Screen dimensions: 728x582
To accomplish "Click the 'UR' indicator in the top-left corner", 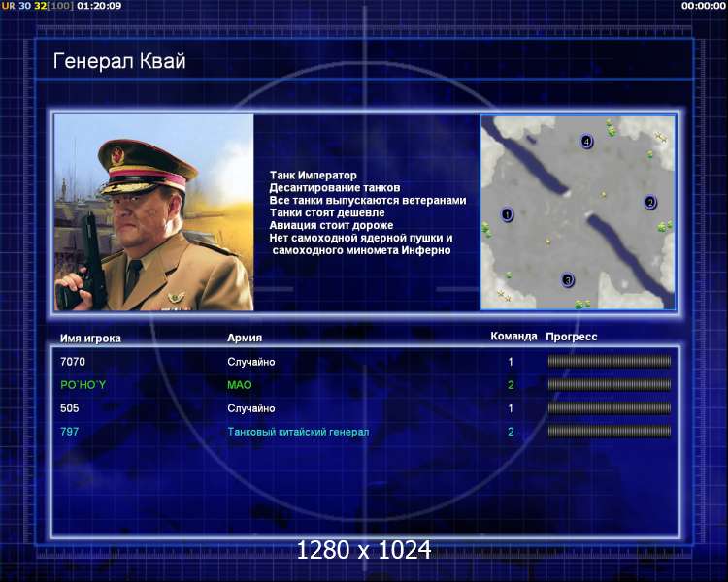I will tap(8, 6).
